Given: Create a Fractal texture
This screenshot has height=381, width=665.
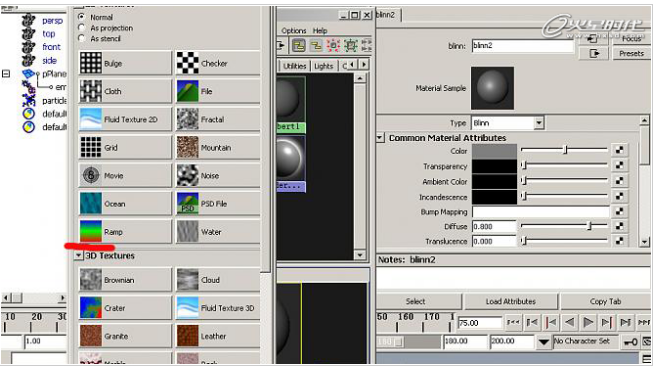Looking at the screenshot, I should tap(218, 119).
